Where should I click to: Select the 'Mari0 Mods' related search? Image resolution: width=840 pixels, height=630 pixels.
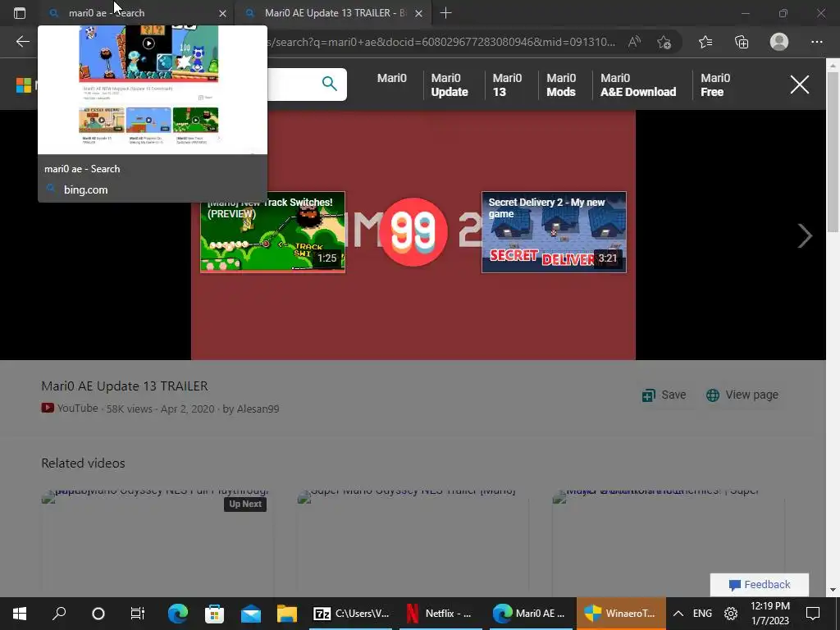pyautogui.click(x=561, y=84)
